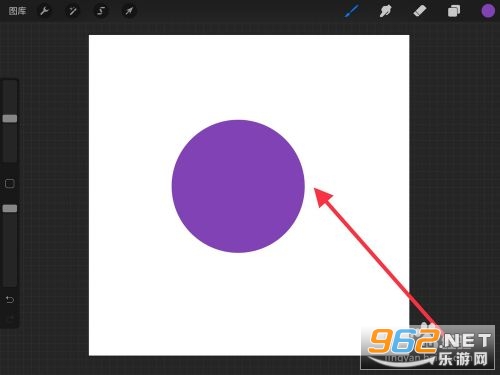Tap the Undo arrow on sidebar
The height and width of the screenshot is (375, 500).
[x=10, y=300]
